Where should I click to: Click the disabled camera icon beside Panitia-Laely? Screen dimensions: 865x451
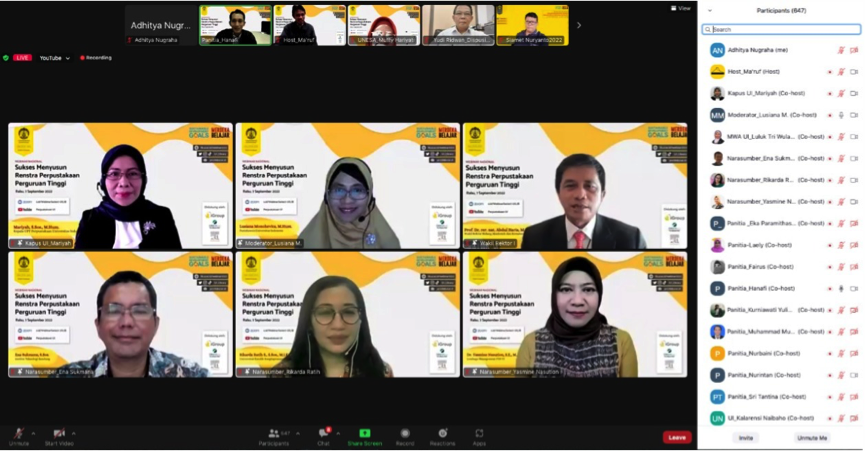[854, 245]
